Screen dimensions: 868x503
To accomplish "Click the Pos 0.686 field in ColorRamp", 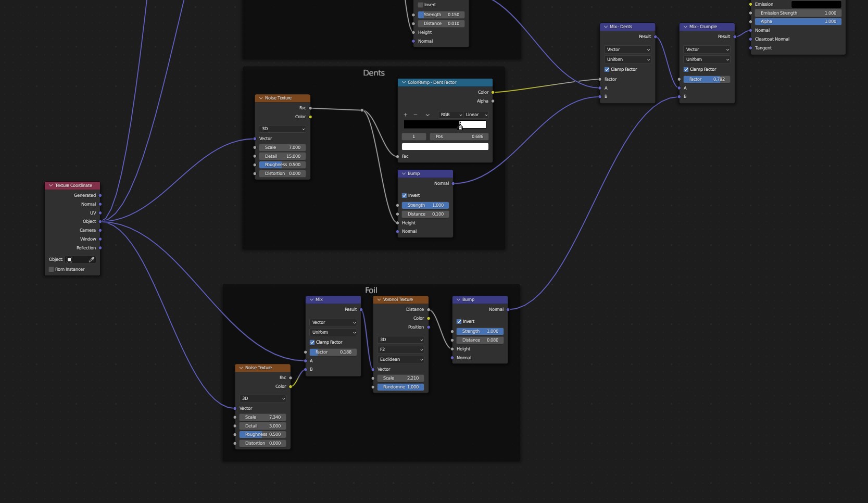I will [x=459, y=136].
